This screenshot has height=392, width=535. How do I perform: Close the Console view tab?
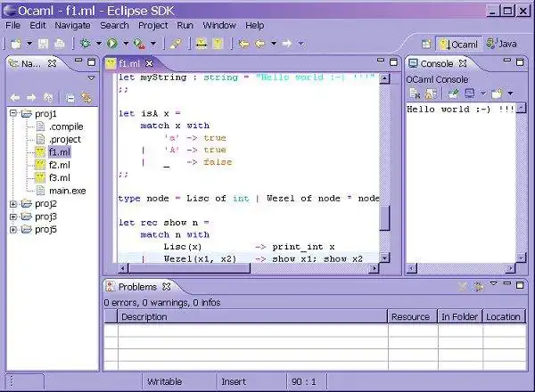463,63
